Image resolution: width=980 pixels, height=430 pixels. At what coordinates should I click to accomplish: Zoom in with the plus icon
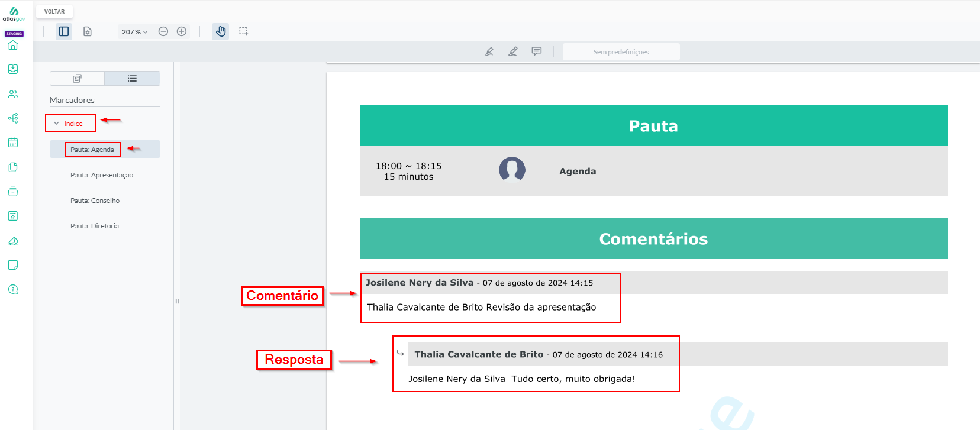pyautogui.click(x=182, y=31)
